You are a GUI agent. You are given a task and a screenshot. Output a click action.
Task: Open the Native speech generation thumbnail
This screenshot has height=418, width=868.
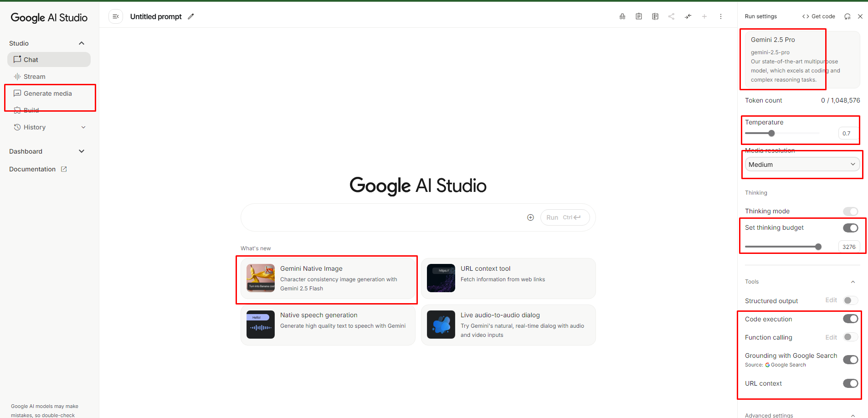(x=261, y=325)
